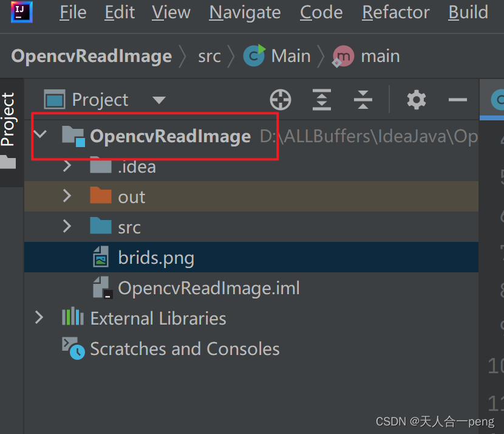Expand the src folder
504x434 pixels.
pyautogui.click(x=67, y=227)
